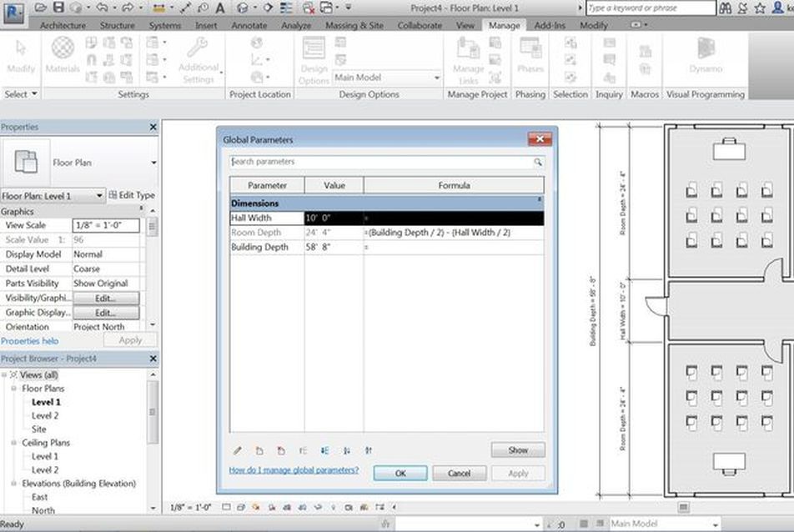Toggle Show Crop Region on view control bar

point(302,507)
